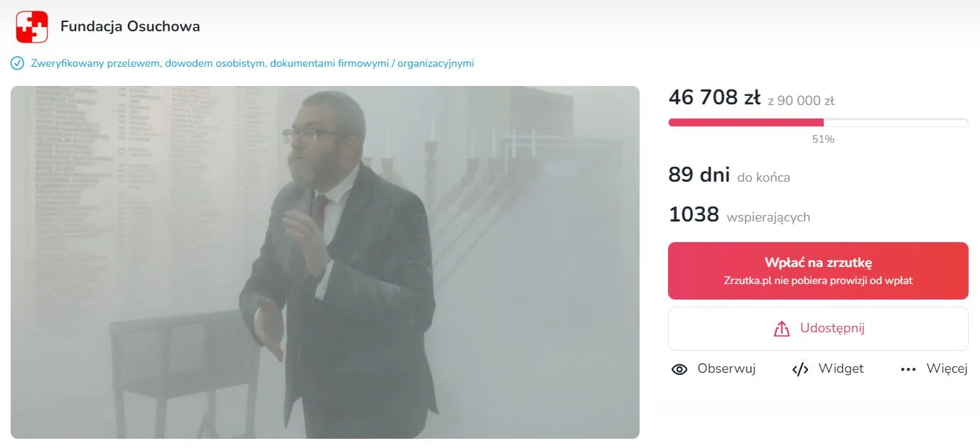Toggle the Obserwuj eye icon

[x=679, y=369]
